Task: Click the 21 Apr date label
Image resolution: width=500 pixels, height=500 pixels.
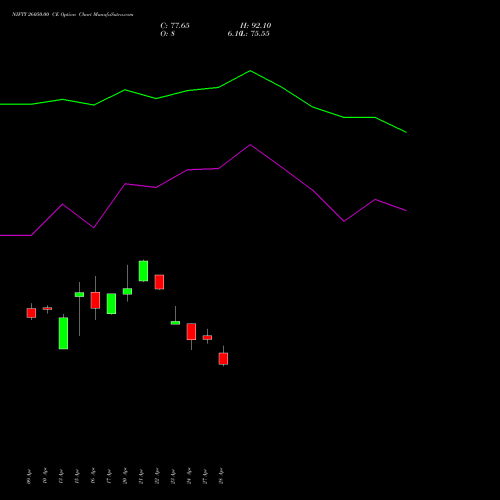Action: point(141,476)
